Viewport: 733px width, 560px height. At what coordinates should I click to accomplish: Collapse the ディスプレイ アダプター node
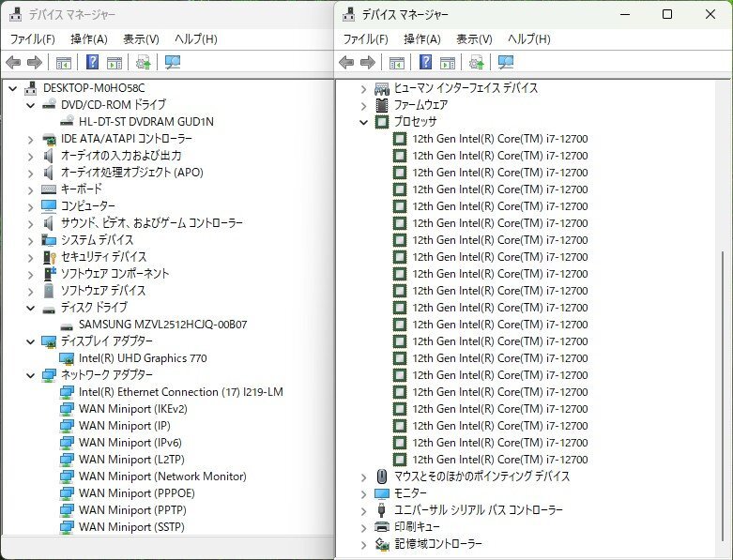(x=31, y=341)
